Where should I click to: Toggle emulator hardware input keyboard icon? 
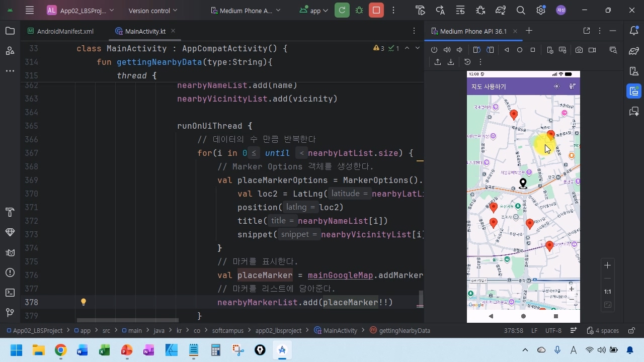point(562,50)
